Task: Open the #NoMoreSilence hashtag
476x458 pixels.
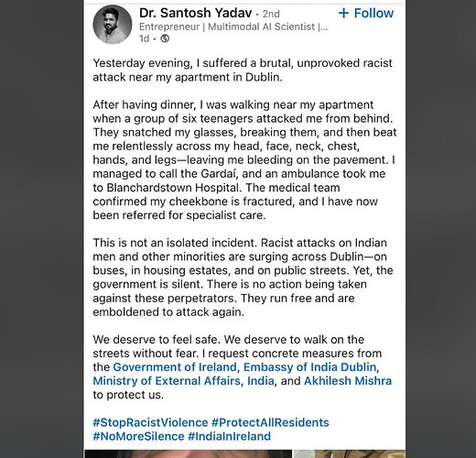Action: tap(138, 436)
